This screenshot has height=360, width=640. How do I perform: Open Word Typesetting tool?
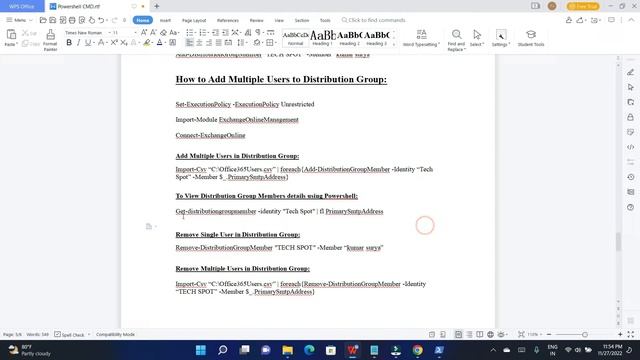[421, 38]
